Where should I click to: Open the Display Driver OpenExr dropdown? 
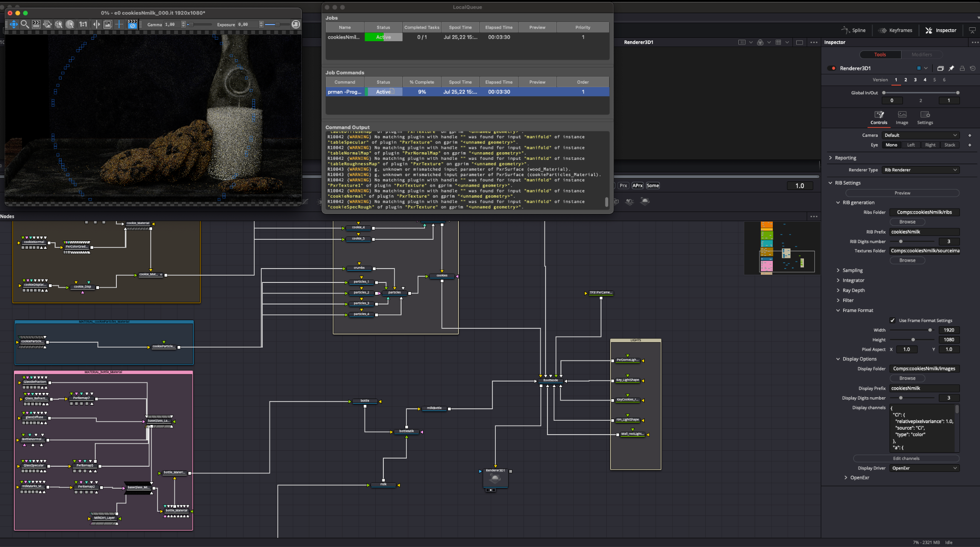(x=924, y=468)
